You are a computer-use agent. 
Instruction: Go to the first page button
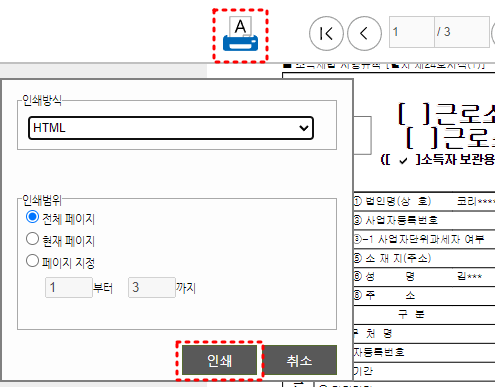(x=326, y=33)
